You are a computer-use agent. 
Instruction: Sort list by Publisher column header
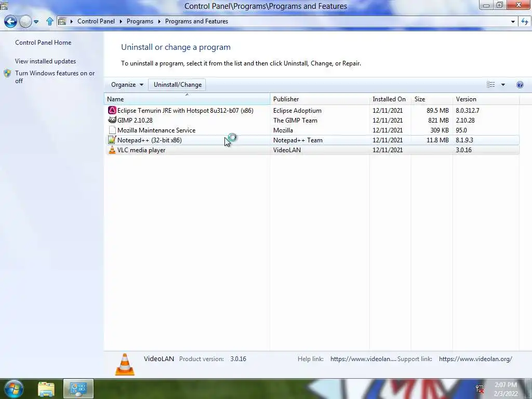[x=320, y=99]
